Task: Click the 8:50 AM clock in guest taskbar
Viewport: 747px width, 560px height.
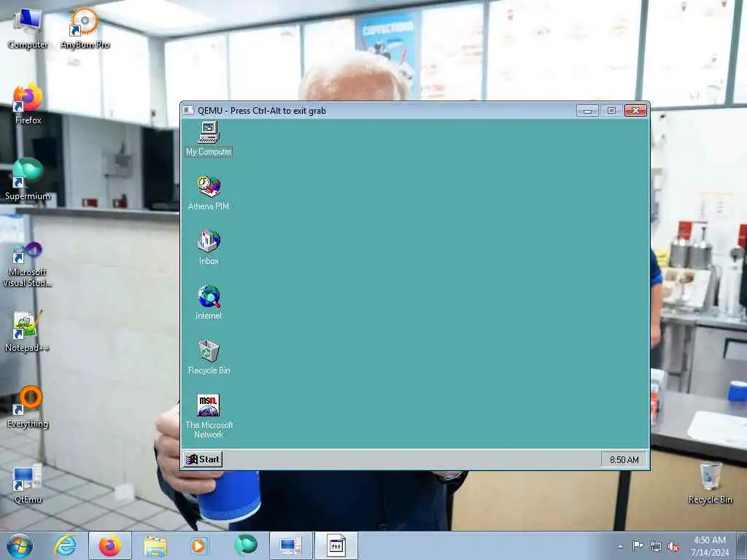Action: [x=624, y=460]
